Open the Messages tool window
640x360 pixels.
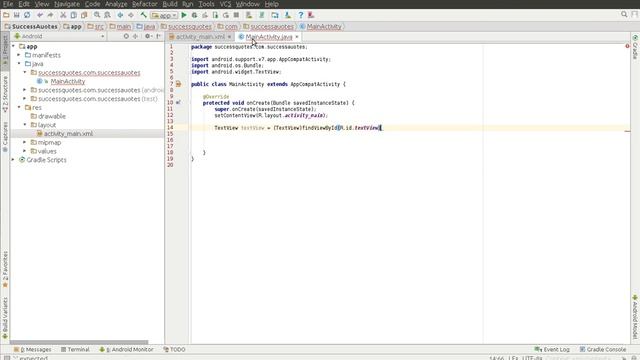(x=33, y=349)
